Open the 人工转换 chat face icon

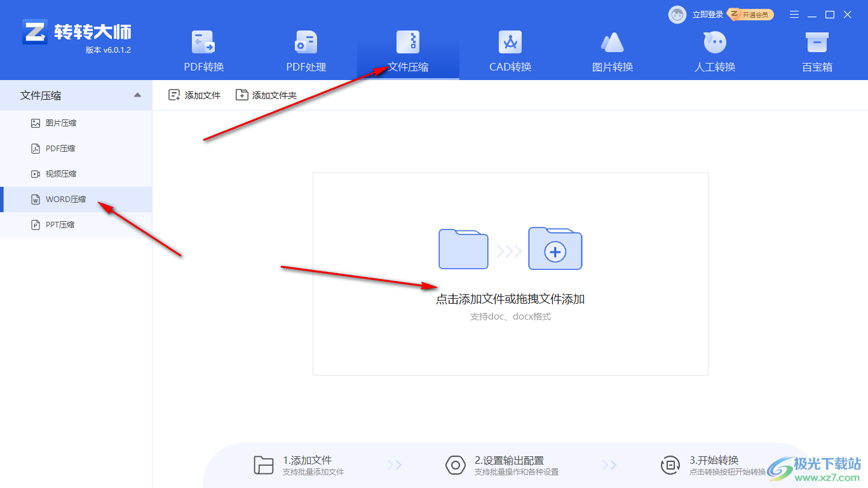click(x=715, y=43)
